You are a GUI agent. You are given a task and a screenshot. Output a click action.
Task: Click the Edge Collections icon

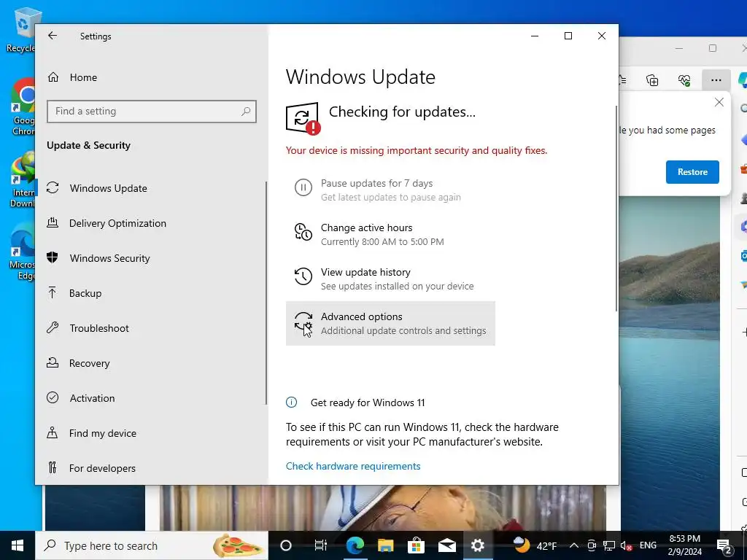pos(652,80)
